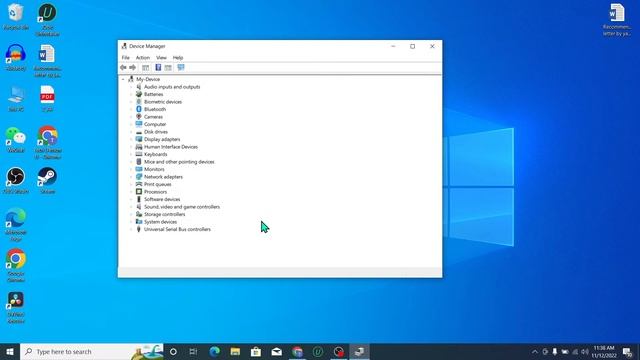Expand the Display adapters arrow

(x=131, y=139)
